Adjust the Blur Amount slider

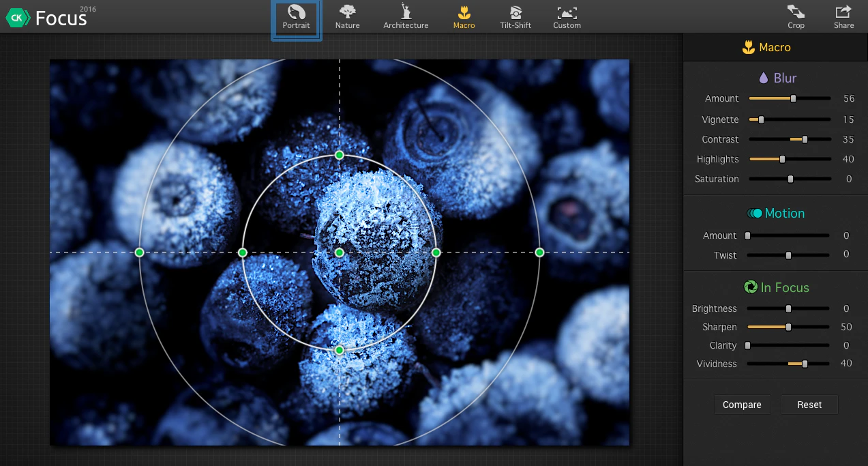[790, 99]
